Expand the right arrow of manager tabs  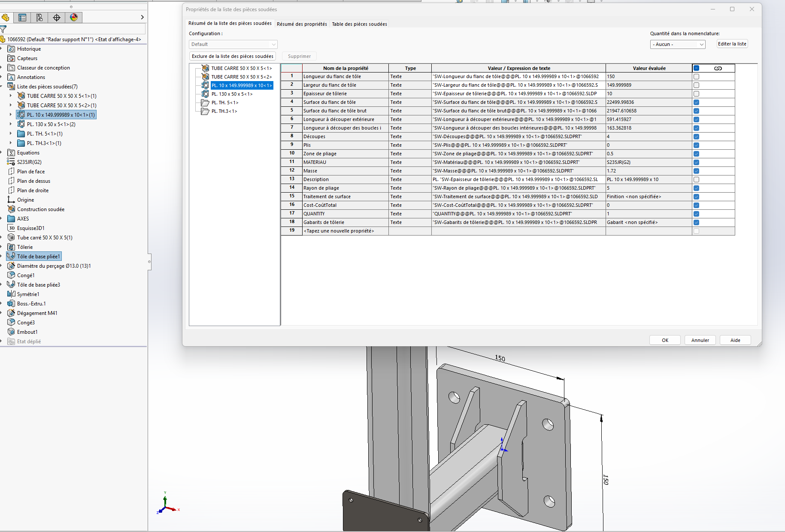[142, 18]
